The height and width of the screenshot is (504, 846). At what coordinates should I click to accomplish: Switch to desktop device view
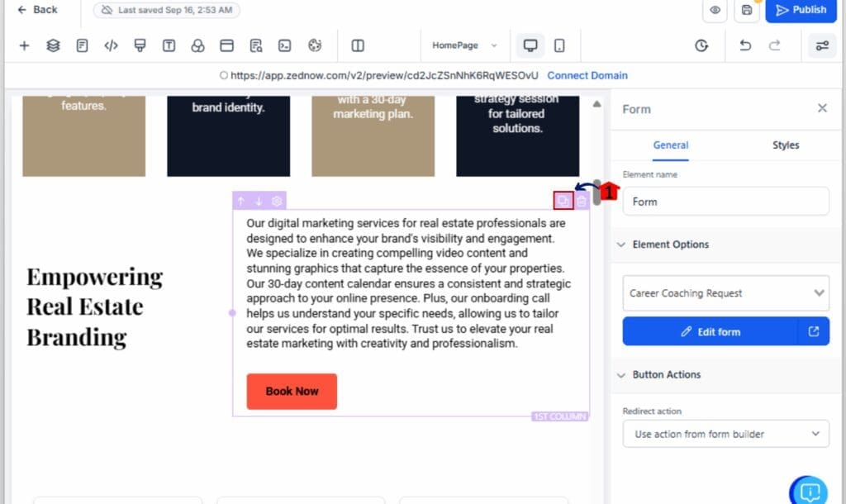pos(530,45)
